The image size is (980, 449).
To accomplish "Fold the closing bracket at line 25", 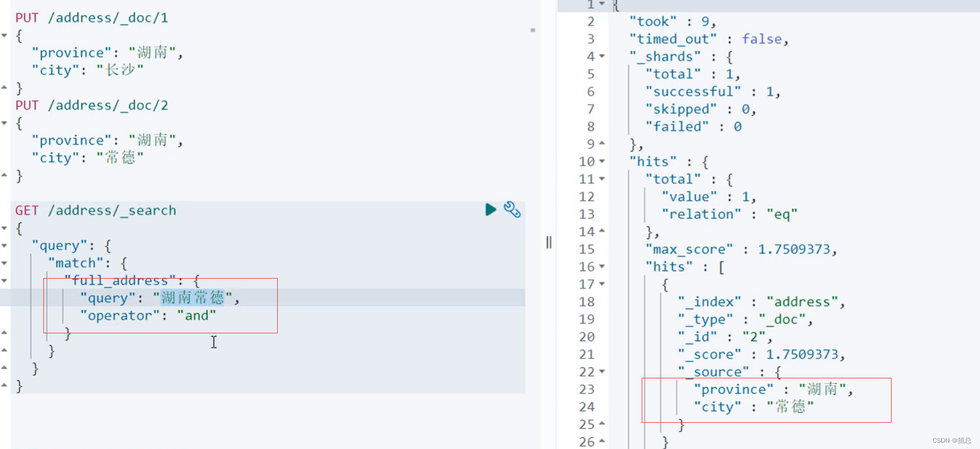I will pyautogui.click(x=602, y=424).
